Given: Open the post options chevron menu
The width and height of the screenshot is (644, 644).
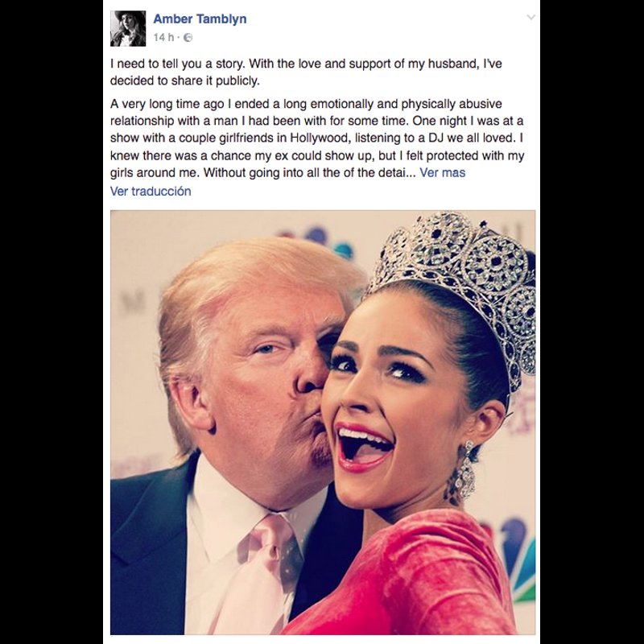Looking at the screenshot, I should 530,17.
